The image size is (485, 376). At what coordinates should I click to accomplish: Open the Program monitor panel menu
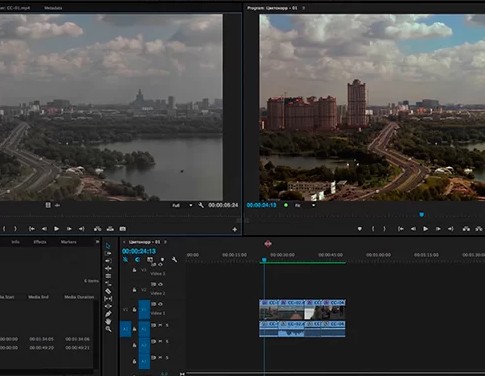pyautogui.click(x=303, y=8)
